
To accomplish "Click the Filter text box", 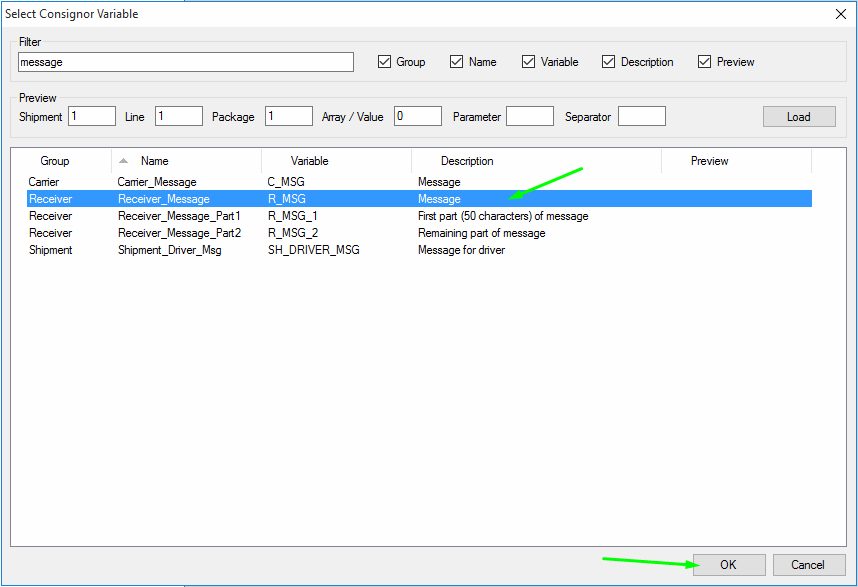I will 185,62.
